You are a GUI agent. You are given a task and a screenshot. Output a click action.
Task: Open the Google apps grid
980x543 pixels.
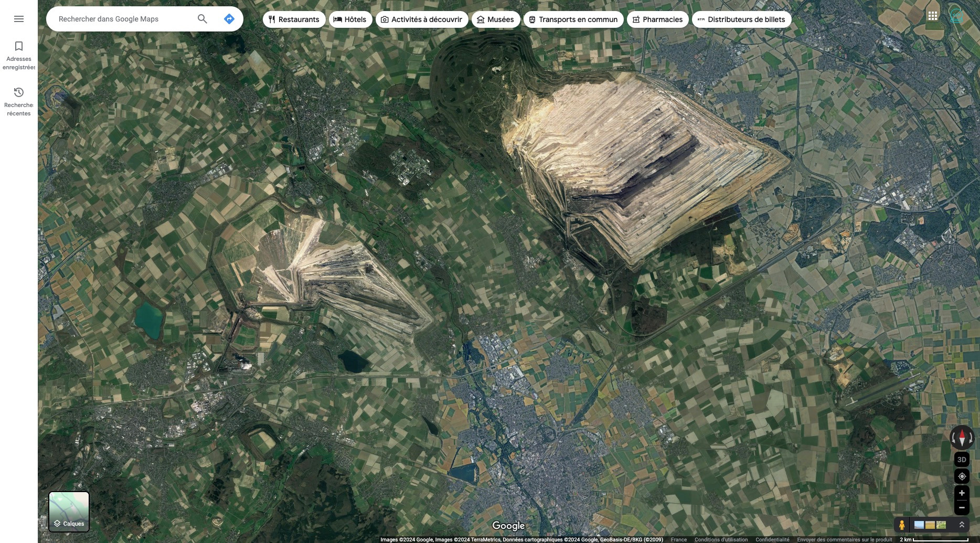pos(932,16)
